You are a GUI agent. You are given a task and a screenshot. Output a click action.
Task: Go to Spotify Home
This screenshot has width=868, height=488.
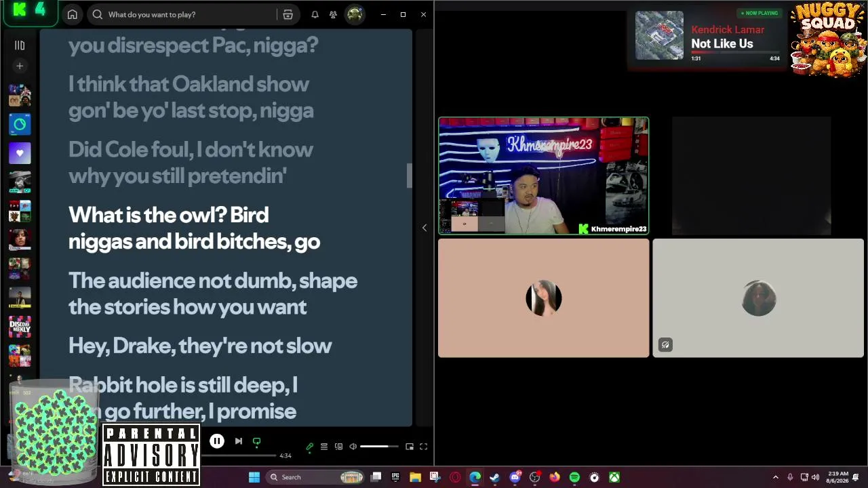click(73, 14)
